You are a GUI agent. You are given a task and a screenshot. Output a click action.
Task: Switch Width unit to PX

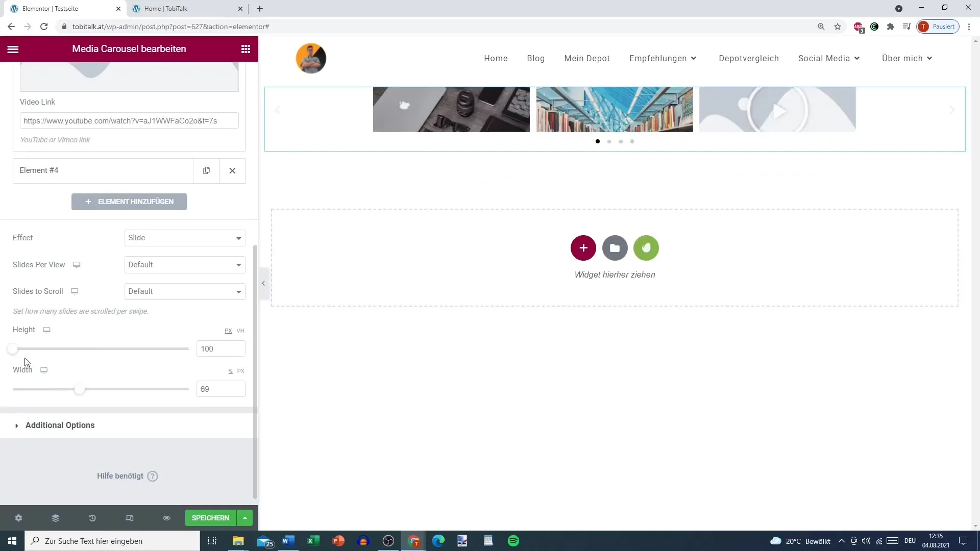pyautogui.click(x=241, y=371)
